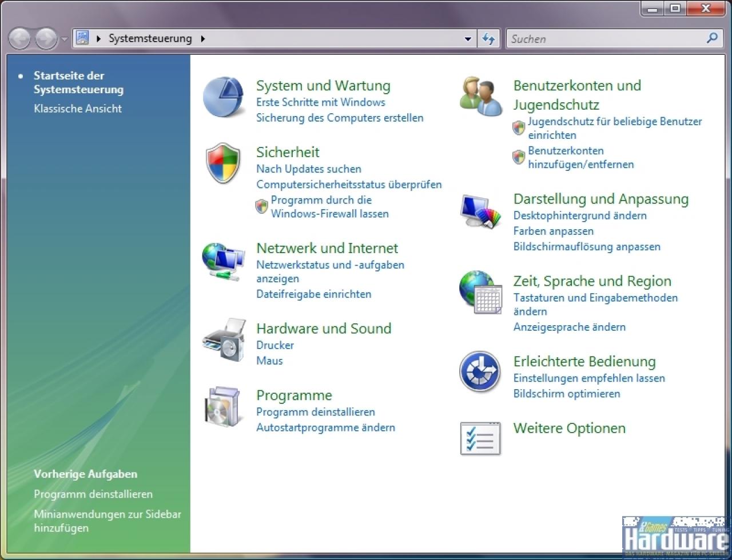Open the System und Wartung heading
732x560 pixels.
[x=323, y=86]
